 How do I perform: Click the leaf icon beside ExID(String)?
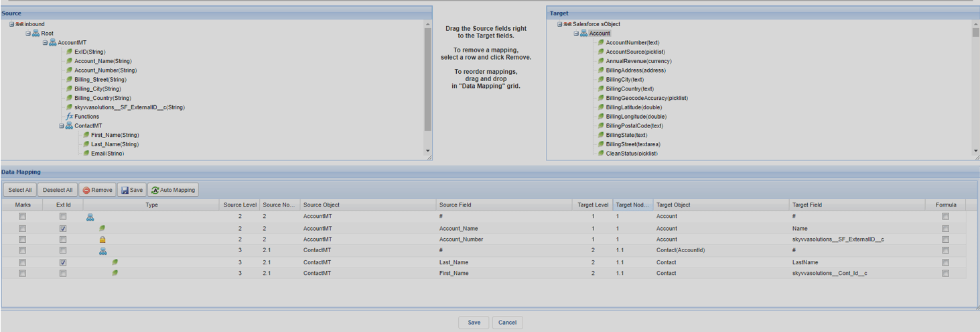click(x=69, y=52)
